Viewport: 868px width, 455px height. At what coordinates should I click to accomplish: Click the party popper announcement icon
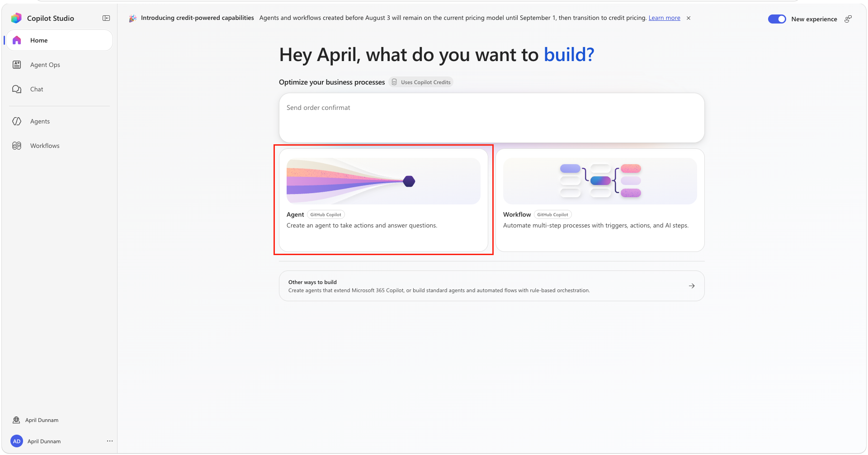click(x=133, y=18)
